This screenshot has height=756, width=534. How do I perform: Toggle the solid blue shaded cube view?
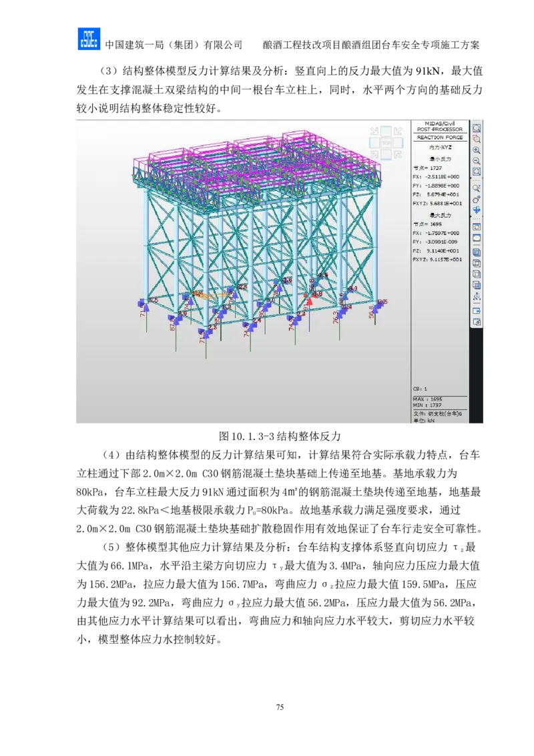pos(477,252)
